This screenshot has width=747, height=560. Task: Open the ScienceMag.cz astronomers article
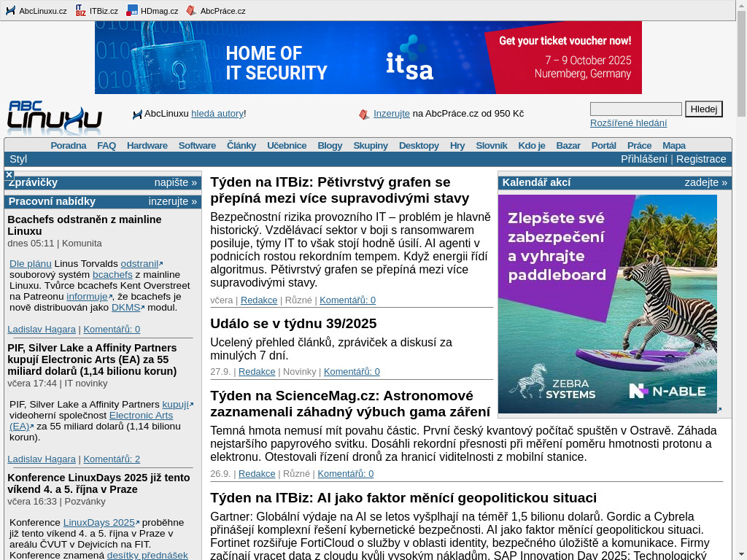(x=350, y=403)
